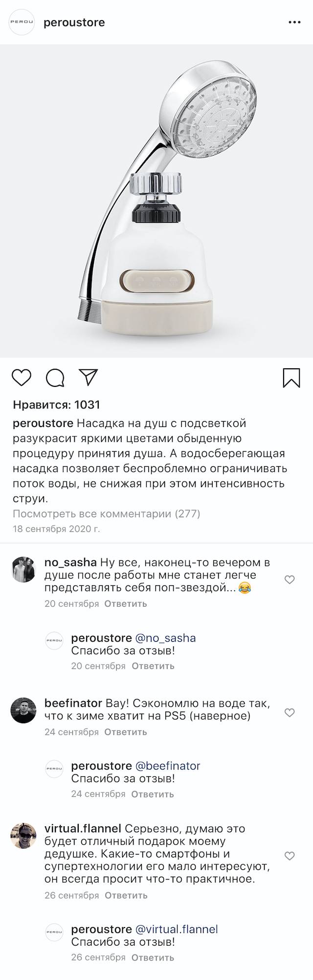Screen dimensions: 313x980
Task: Save post with bookmark icon
Action: click(x=291, y=378)
